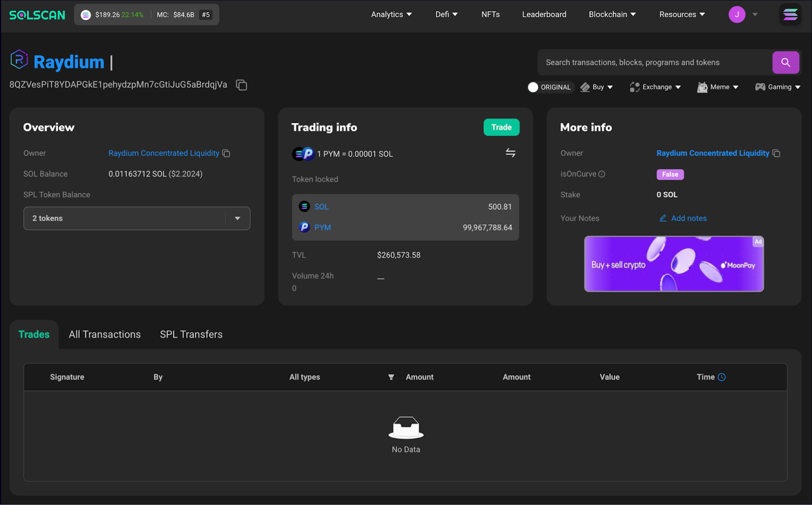Open the user account dropdown arrow

click(x=755, y=15)
